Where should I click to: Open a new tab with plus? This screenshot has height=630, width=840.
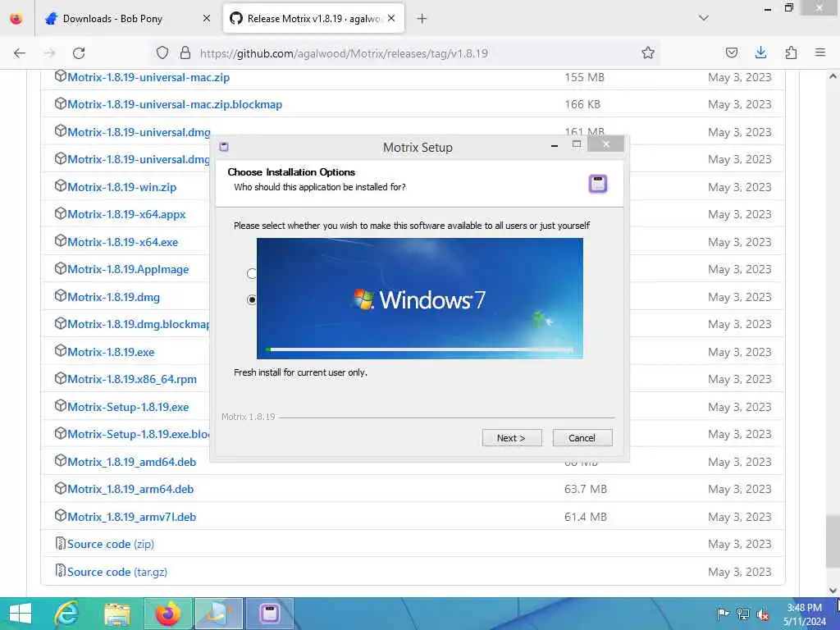422,19
